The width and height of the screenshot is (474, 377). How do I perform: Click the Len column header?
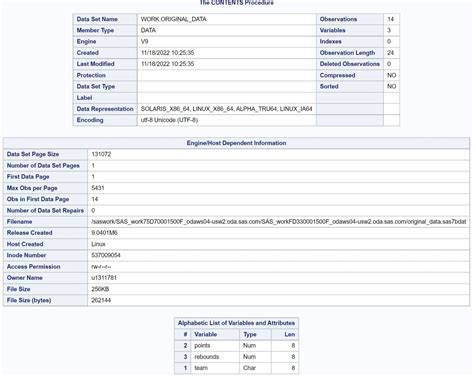point(289,334)
